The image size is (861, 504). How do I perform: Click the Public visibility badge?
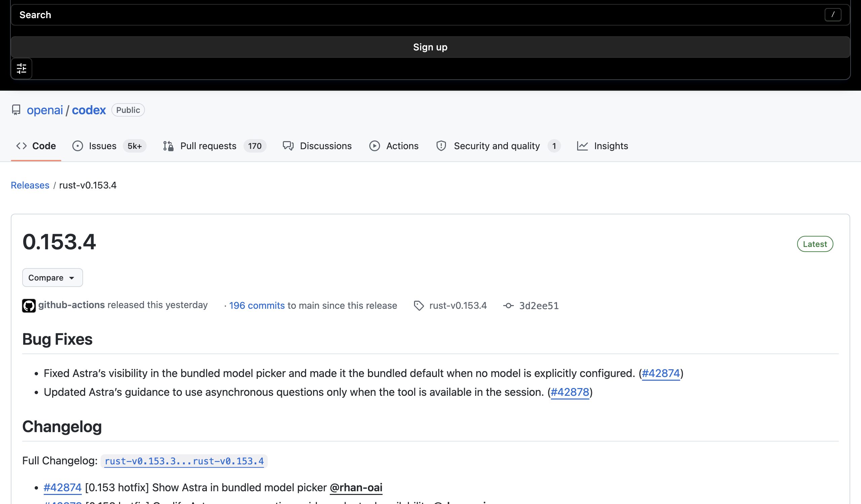[128, 110]
